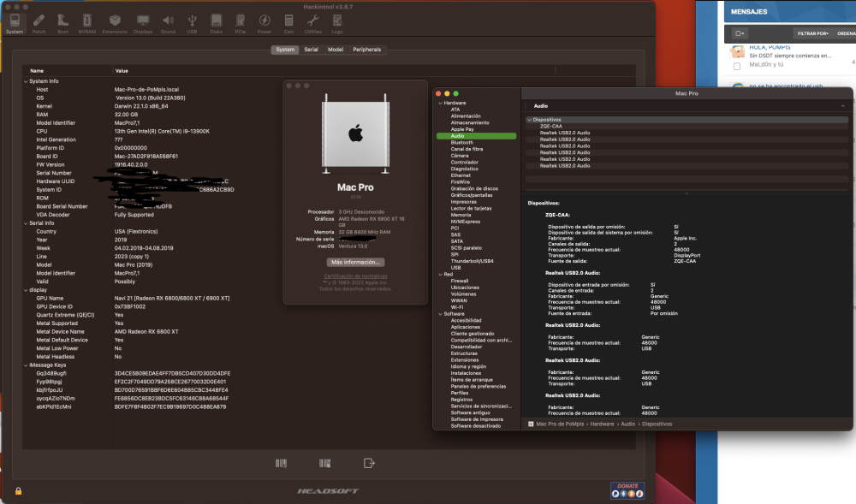Open the Displays section icon
The height and width of the screenshot is (504, 856).
[x=143, y=24]
